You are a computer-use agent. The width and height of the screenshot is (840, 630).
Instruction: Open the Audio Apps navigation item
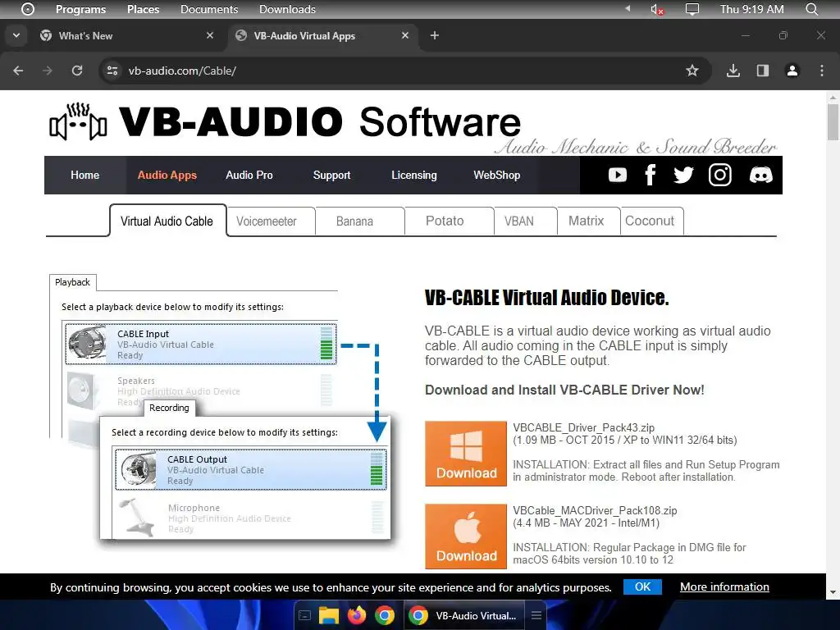coord(167,176)
